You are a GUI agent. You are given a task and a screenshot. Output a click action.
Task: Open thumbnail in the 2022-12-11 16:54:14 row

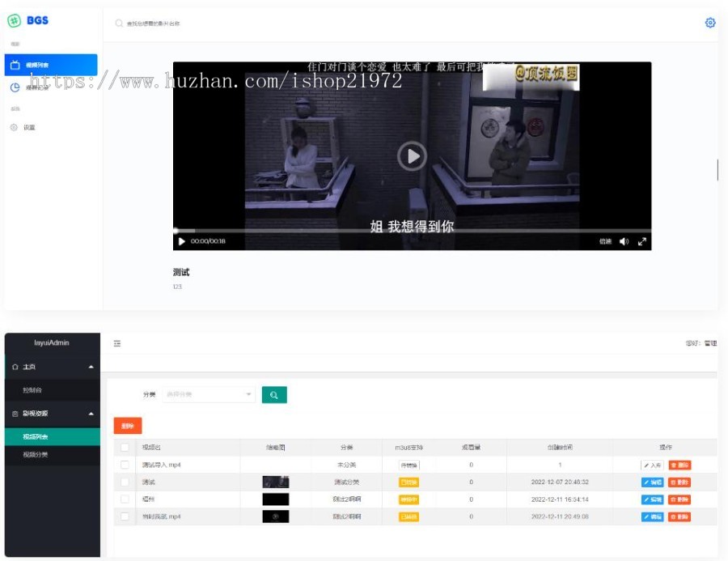(x=275, y=499)
